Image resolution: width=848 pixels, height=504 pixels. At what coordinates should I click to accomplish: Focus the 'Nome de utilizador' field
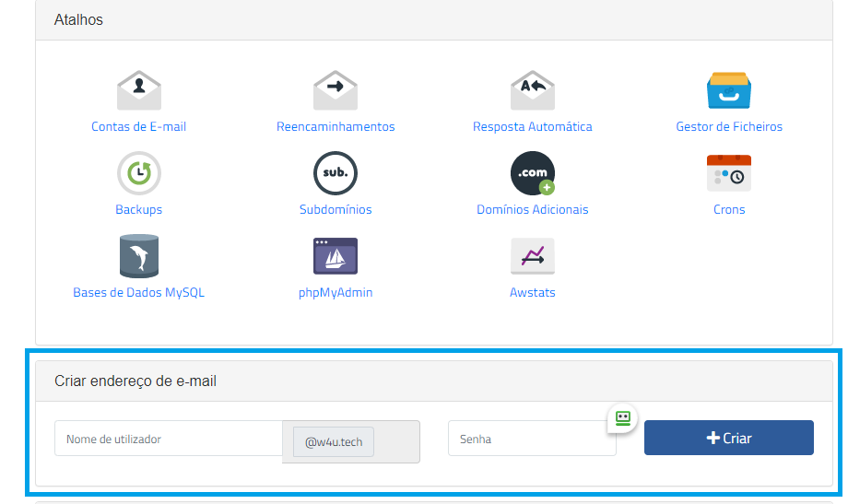pyautogui.click(x=168, y=440)
